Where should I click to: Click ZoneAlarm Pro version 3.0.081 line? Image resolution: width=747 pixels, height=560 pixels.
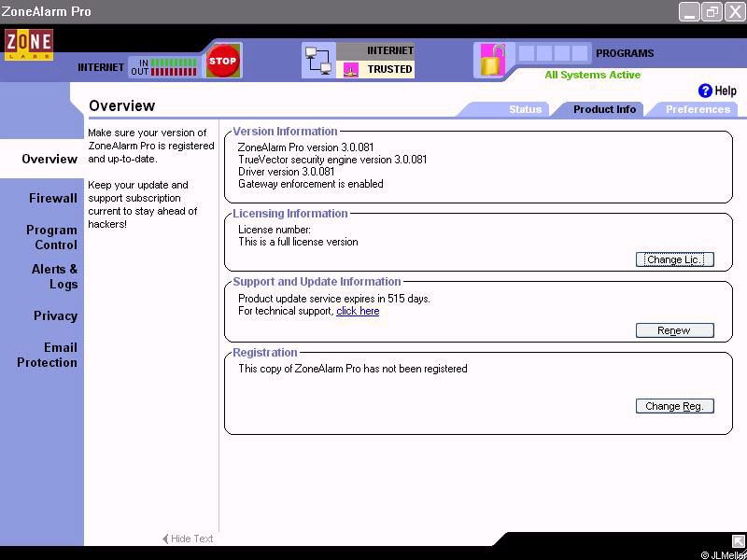306,147
